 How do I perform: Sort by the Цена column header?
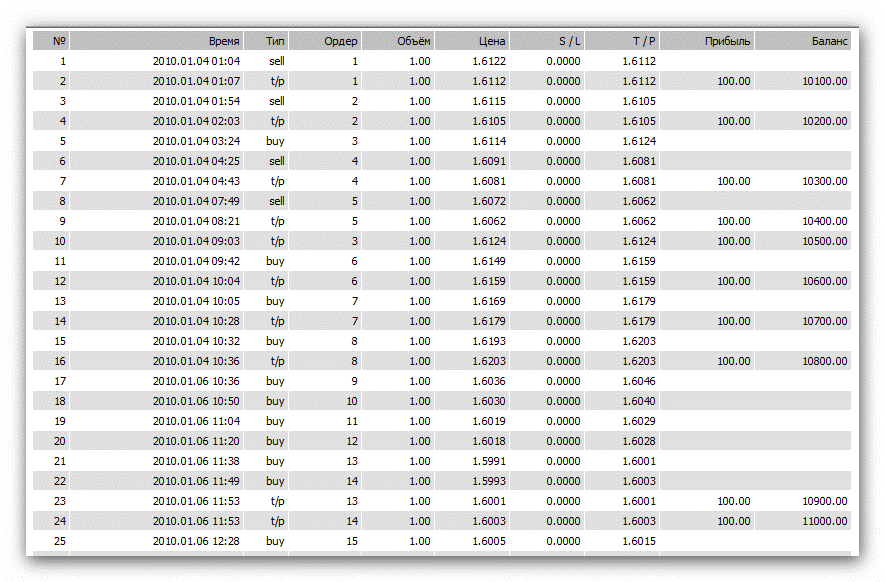472,41
